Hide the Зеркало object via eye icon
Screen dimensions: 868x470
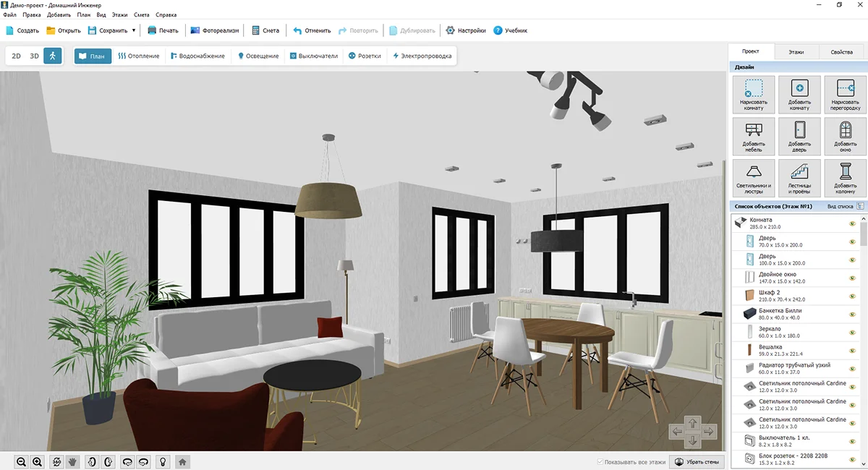(852, 332)
